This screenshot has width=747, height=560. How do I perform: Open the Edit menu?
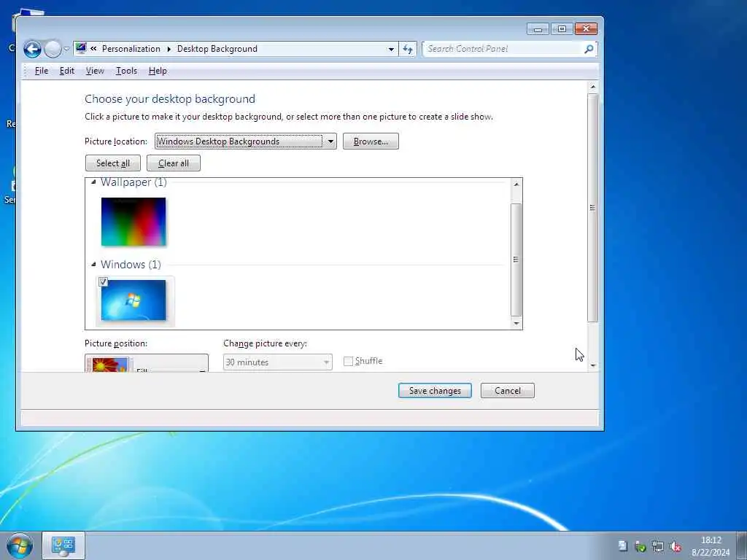[66, 71]
